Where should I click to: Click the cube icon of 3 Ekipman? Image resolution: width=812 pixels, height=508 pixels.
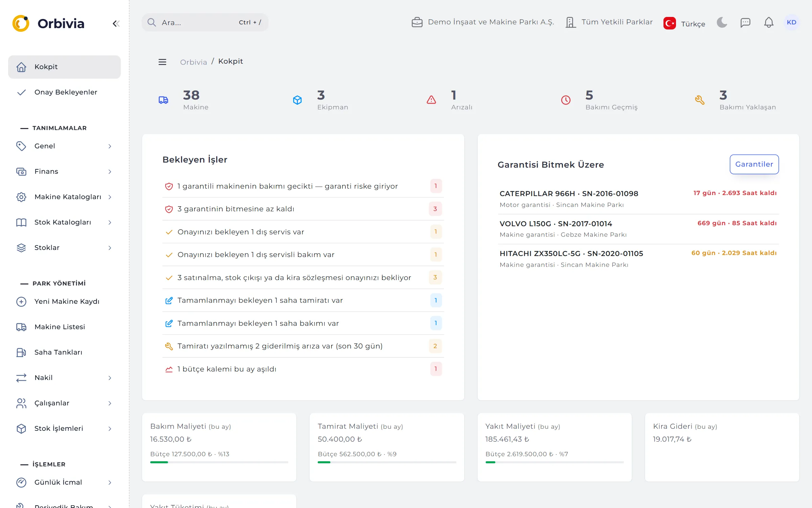[297, 100]
